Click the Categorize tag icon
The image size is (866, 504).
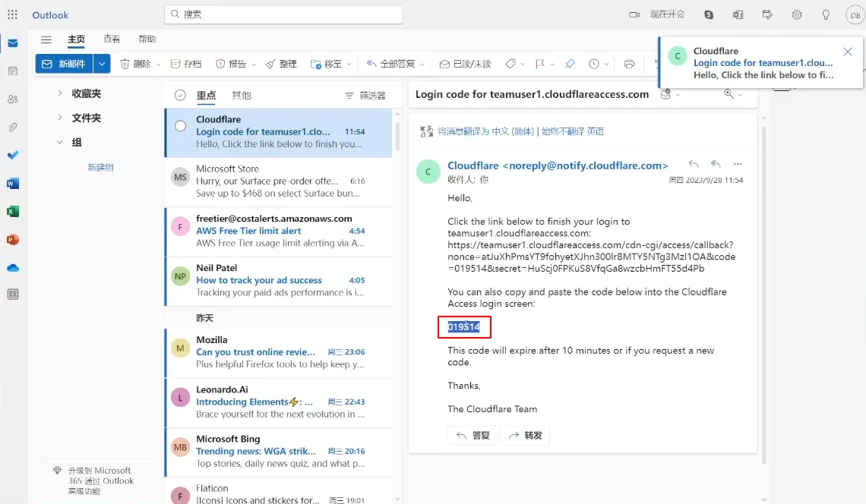pyautogui.click(x=511, y=64)
